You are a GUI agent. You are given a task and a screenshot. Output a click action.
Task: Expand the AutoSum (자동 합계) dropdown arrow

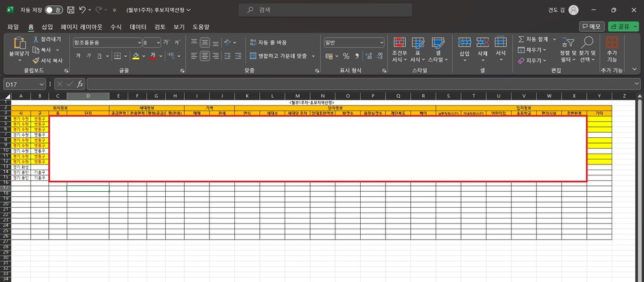coord(554,39)
